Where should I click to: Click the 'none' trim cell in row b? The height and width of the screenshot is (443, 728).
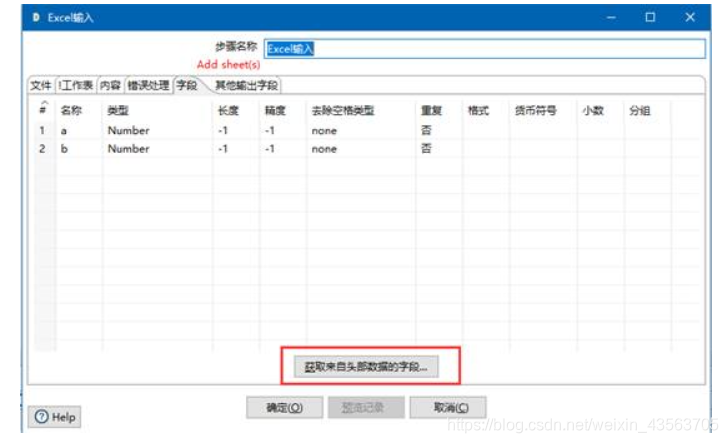pyautogui.click(x=324, y=149)
